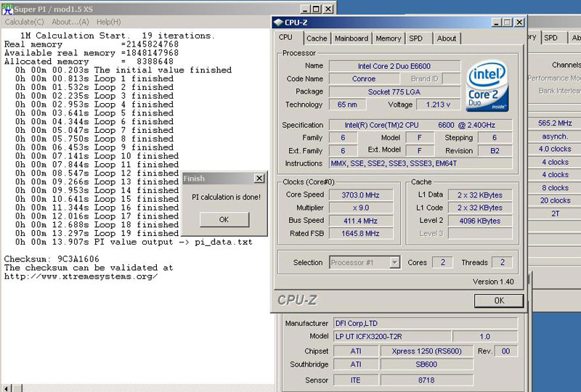Close the Super PI window
The image size is (581, 392).
pos(328,9)
